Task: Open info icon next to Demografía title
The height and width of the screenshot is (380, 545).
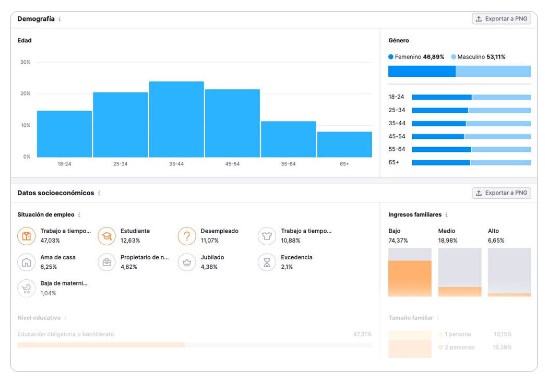Action: [x=60, y=19]
